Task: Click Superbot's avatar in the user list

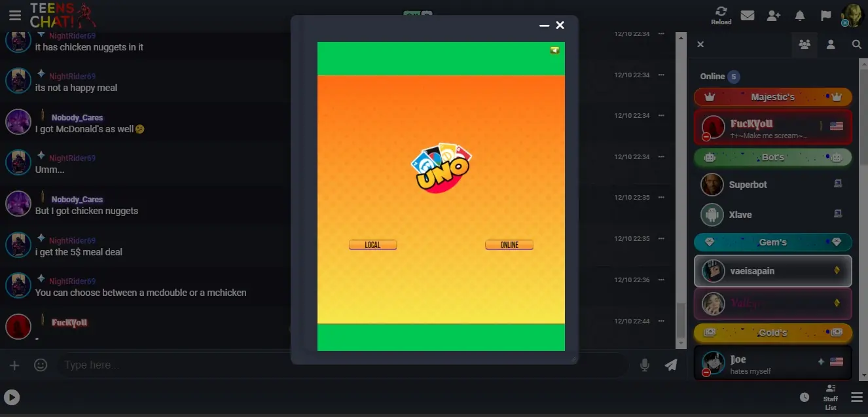Action: click(712, 185)
